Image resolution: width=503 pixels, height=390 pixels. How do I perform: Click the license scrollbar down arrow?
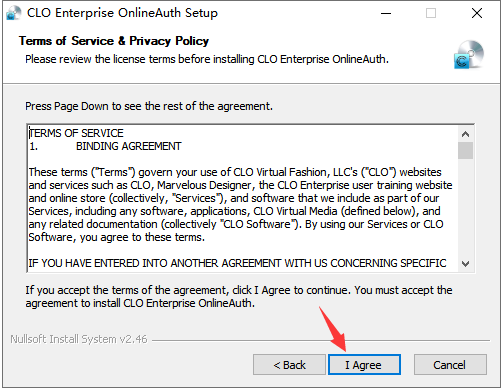pos(465,264)
